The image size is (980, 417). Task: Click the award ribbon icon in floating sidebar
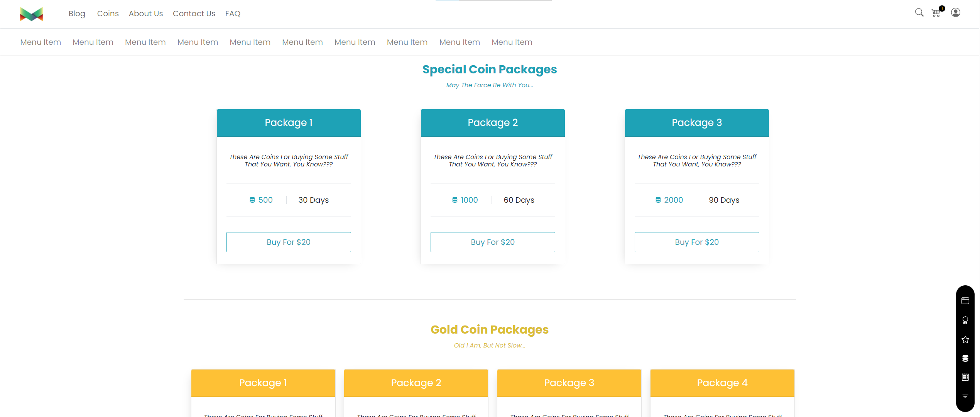point(965,320)
